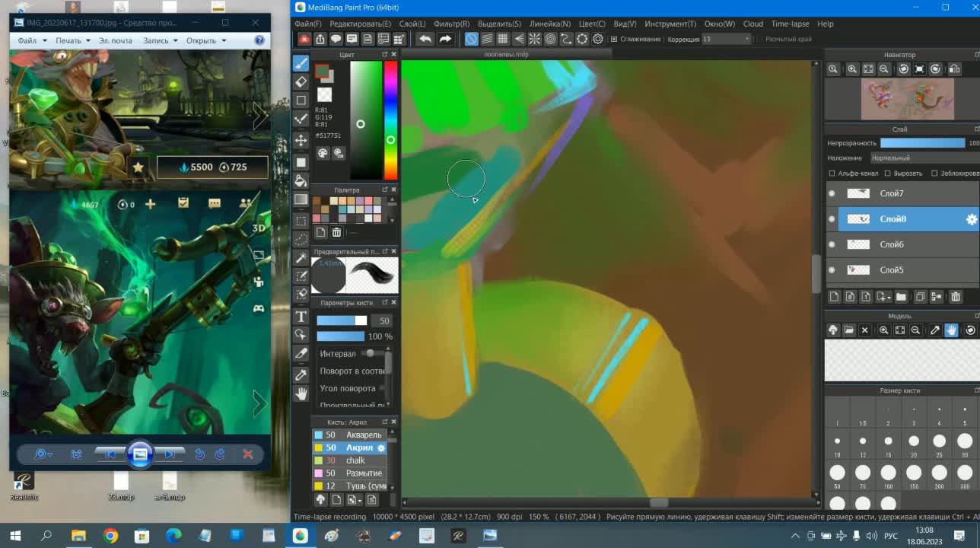Toggle visibility of Слой5 layer

click(832, 270)
